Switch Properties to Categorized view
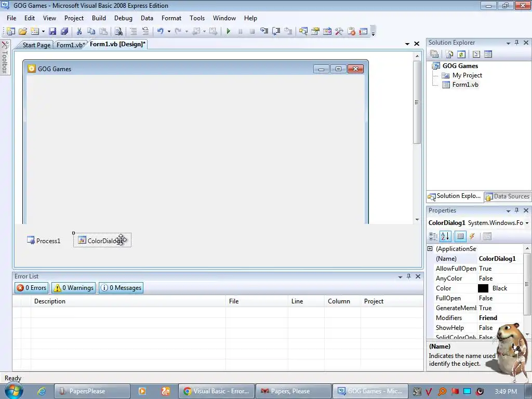The width and height of the screenshot is (532, 399). pyautogui.click(x=433, y=236)
